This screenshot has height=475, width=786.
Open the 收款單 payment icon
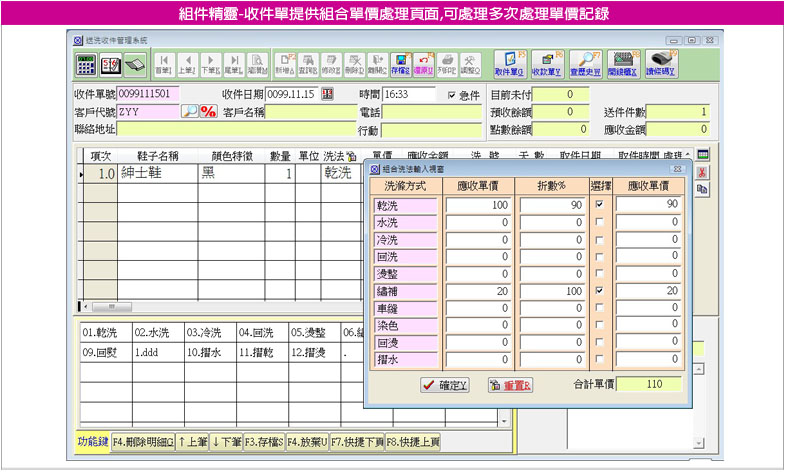tap(547, 63)
